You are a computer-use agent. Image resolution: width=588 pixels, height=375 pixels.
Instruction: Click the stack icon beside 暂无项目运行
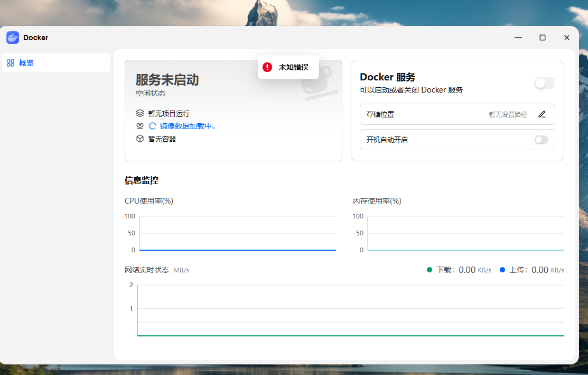coord(140,113)
